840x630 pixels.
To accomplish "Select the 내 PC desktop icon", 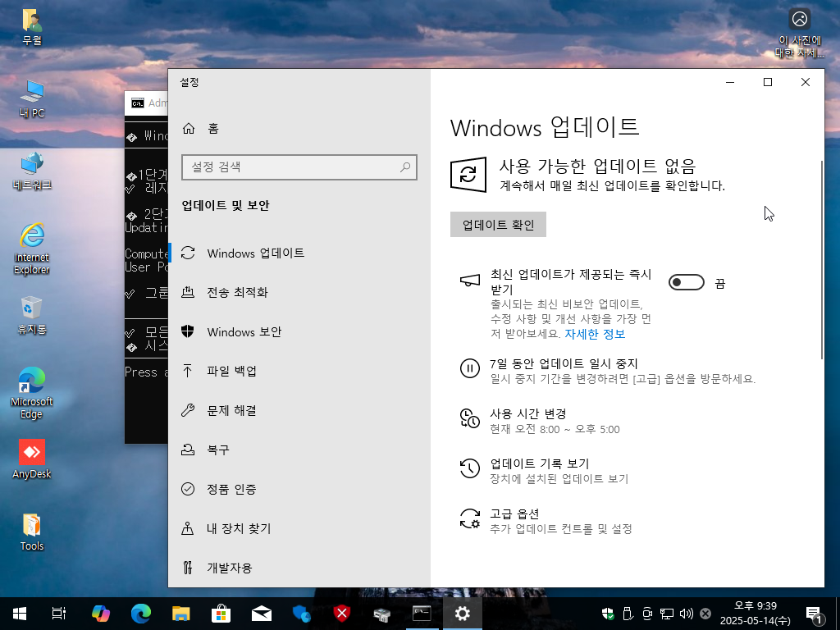I will click(32, 99).
